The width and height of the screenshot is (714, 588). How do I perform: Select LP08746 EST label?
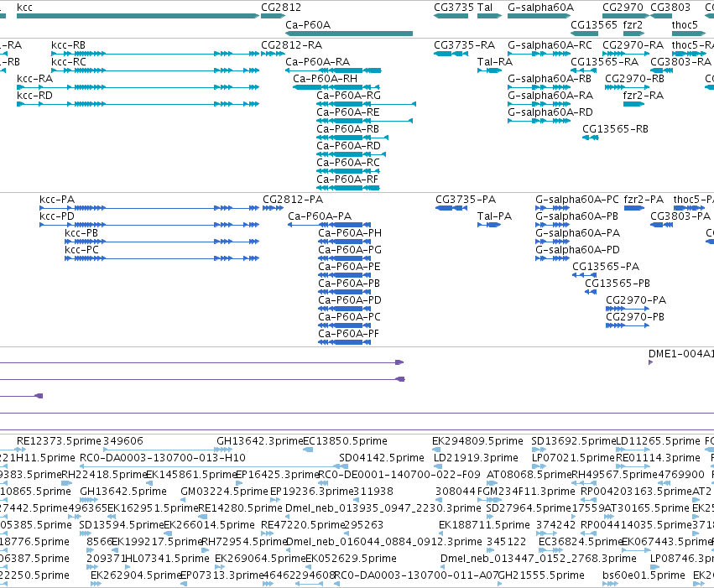pyautogui.click(x=681, y=559)
